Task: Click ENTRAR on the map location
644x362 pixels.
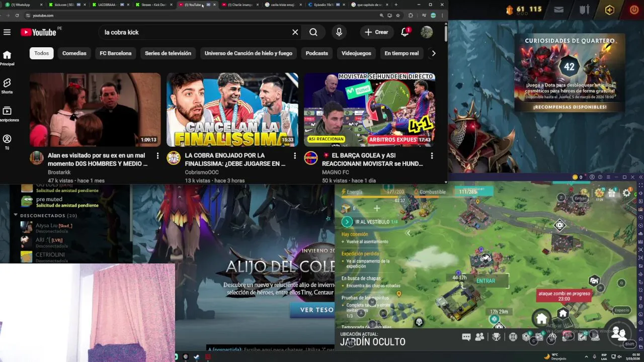Action: [486, 281]
